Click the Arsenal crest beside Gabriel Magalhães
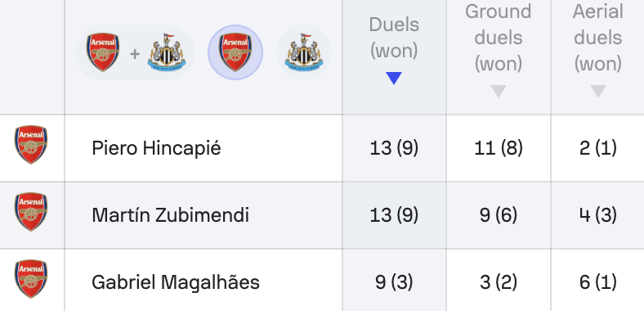This screenshot has height=311, width=644. [31, 279]
